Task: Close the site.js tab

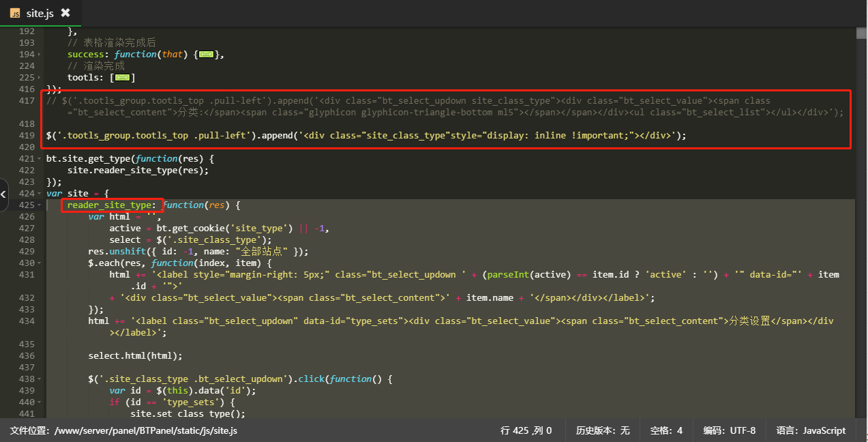Action: click(65, 13)
